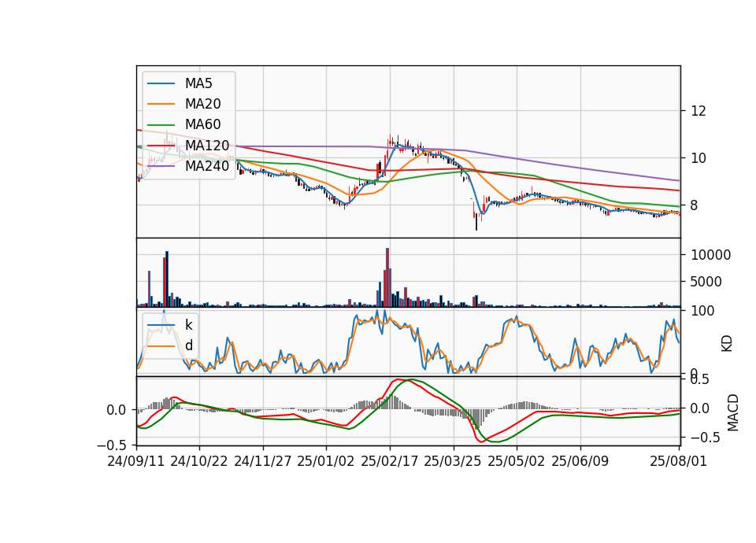
Task: Click the 24/11/27 date tick label
Action: pos(263,461)
